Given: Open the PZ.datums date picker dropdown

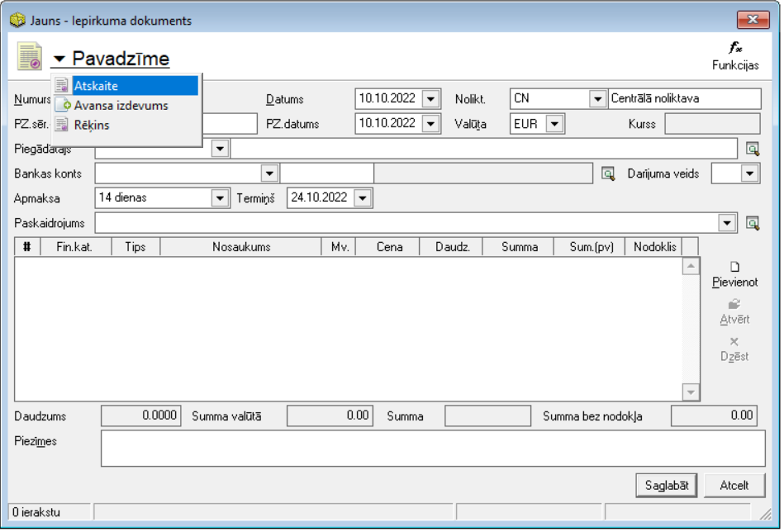Looking at the screenshot, I should 430,124.
